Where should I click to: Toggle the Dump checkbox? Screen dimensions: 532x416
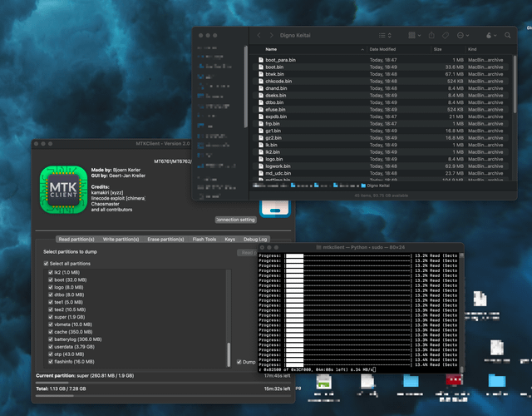239,362
